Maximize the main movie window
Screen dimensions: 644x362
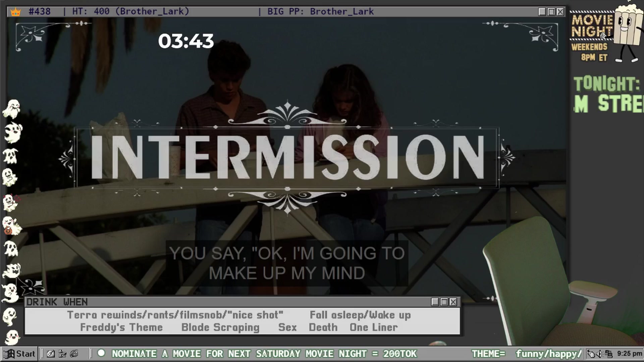pos(551,12)
